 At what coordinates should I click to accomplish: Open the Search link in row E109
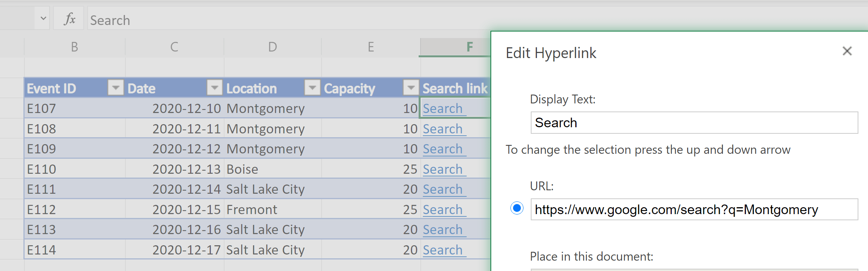[443, 149]
